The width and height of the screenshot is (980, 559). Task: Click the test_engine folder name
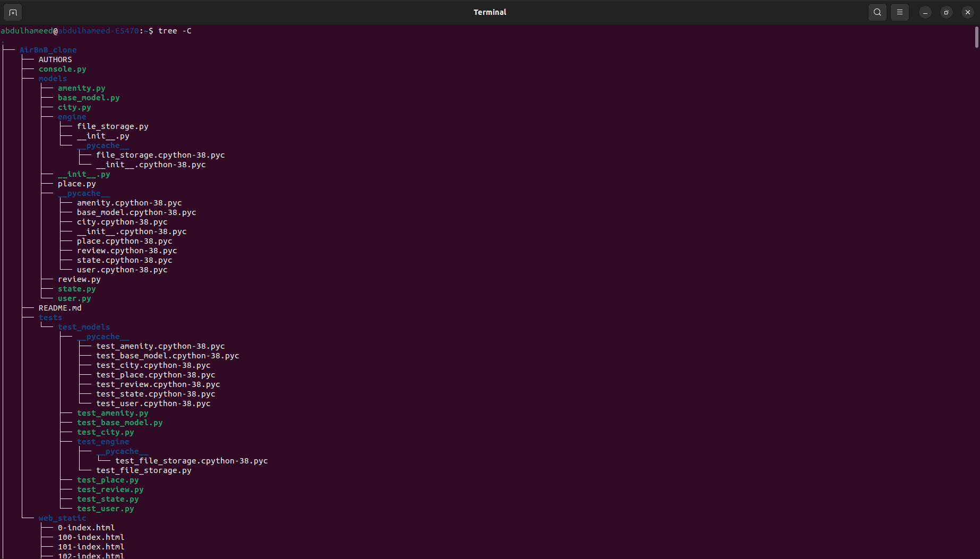pyautogui.click(x=103, y=442)
